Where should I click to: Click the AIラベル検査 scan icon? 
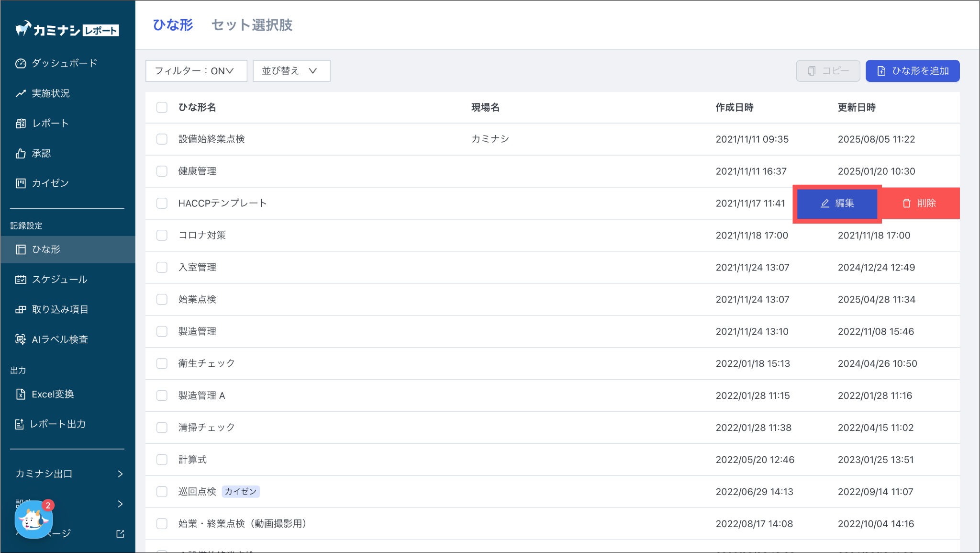pos(21,339)
